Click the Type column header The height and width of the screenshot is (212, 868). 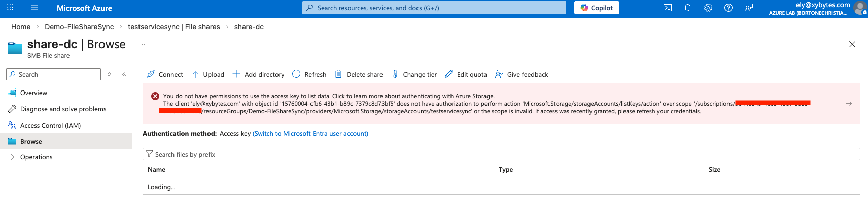tap(506, 170)
